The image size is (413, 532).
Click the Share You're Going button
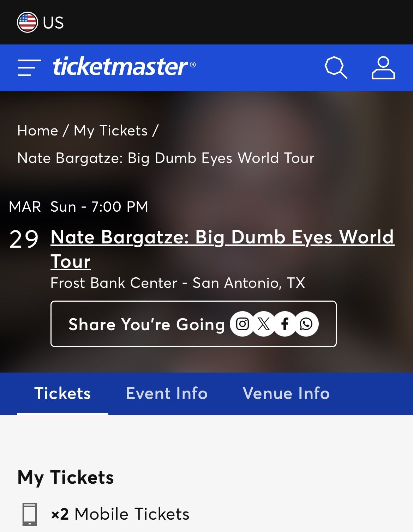pyautogui.click(x=146, y=324)
